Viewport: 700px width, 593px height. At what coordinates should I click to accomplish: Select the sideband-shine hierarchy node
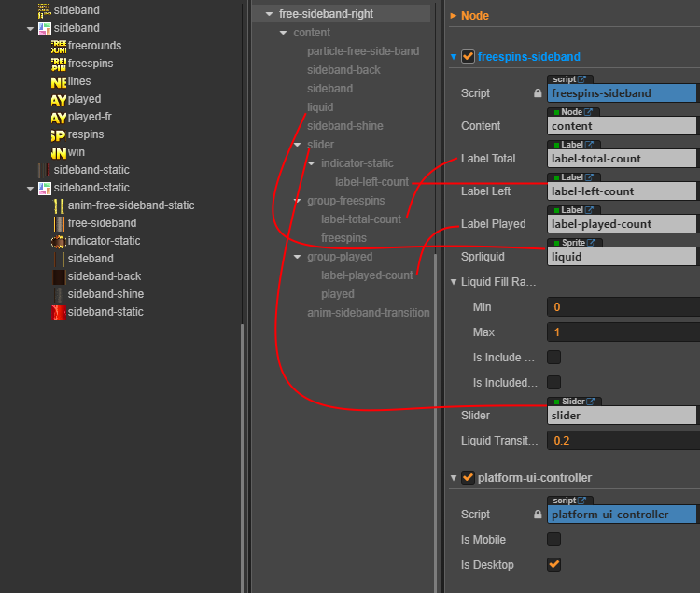[344, 126]
